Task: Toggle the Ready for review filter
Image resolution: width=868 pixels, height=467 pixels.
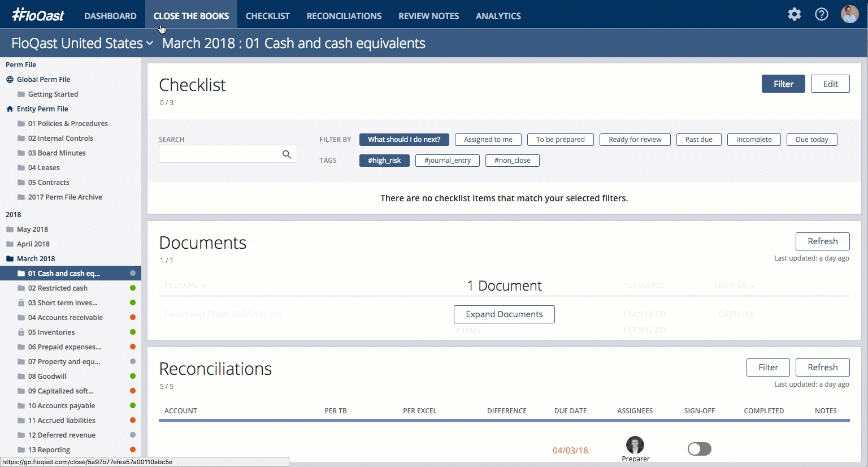Action: pos(635,140)
